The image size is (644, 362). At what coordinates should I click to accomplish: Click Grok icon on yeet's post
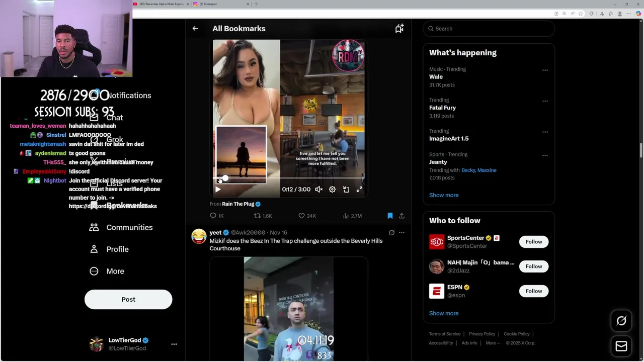point(391,233)
